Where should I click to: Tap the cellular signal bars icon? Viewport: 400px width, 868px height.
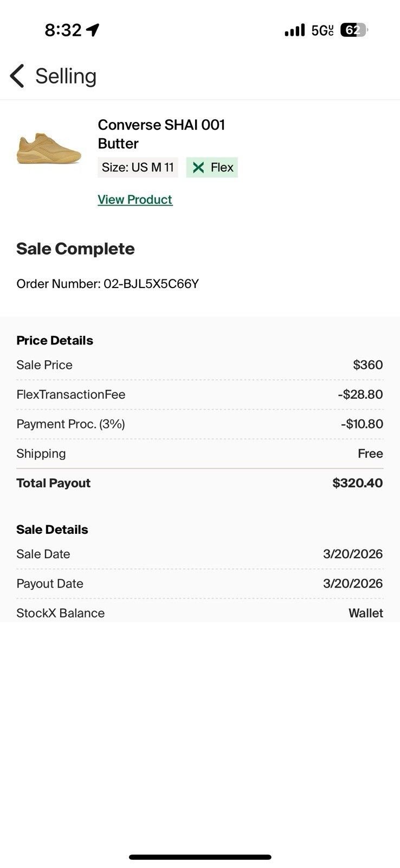[295, 30]
